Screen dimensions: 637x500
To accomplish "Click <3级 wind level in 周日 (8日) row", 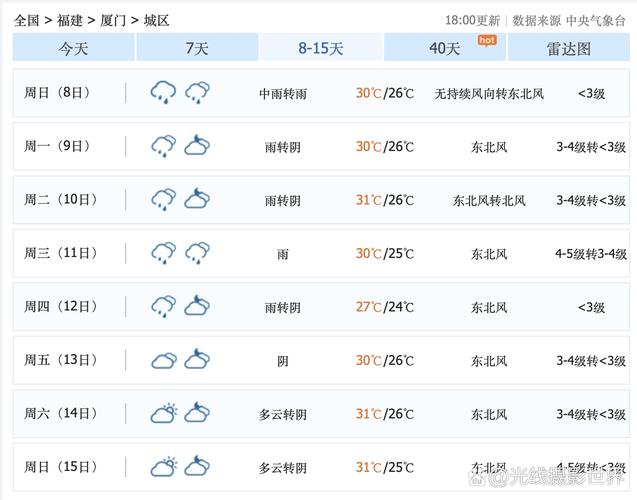I will 592,94.
